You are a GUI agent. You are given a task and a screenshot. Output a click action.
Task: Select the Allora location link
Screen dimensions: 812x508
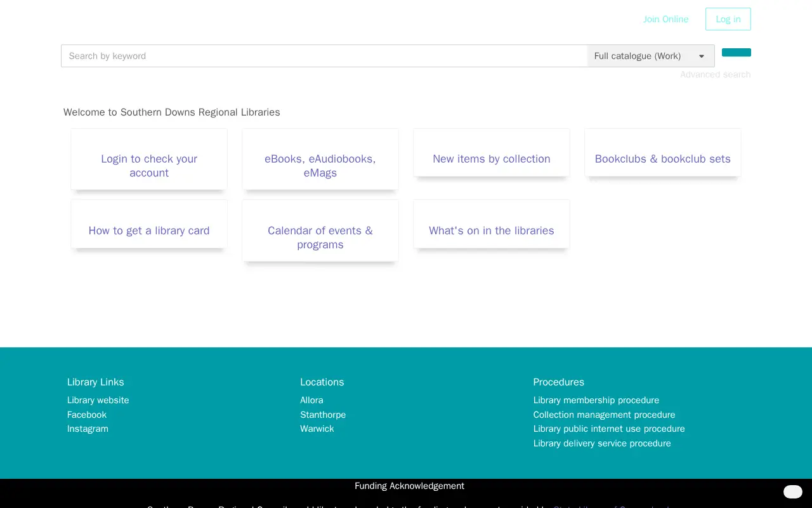311,400
